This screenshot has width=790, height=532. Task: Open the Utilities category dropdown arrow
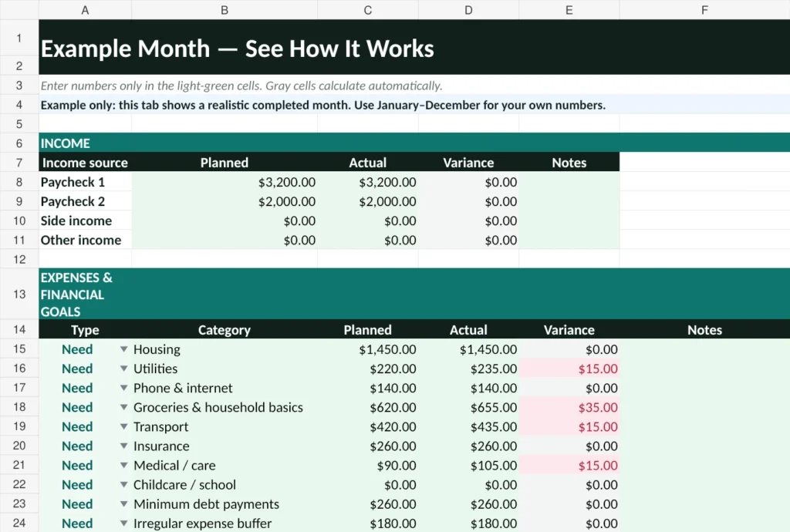tap(124, 369)
